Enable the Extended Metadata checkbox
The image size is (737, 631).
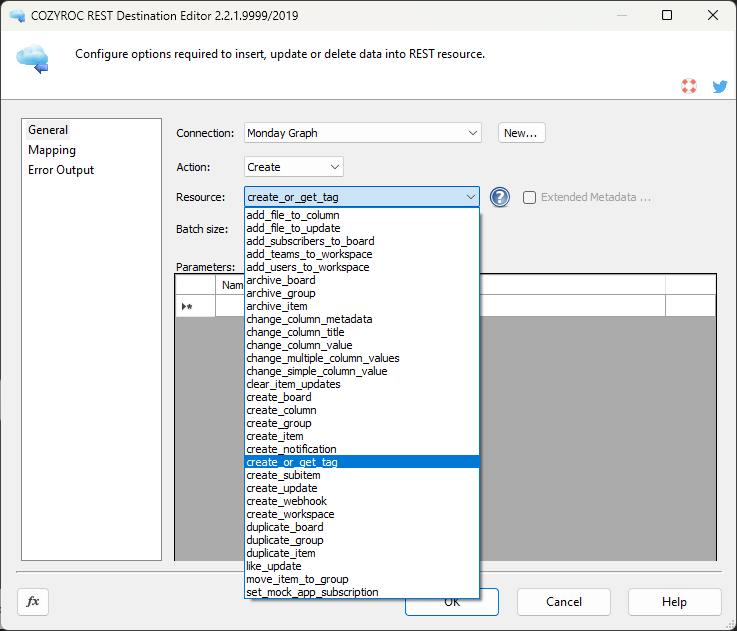(529, 197)
